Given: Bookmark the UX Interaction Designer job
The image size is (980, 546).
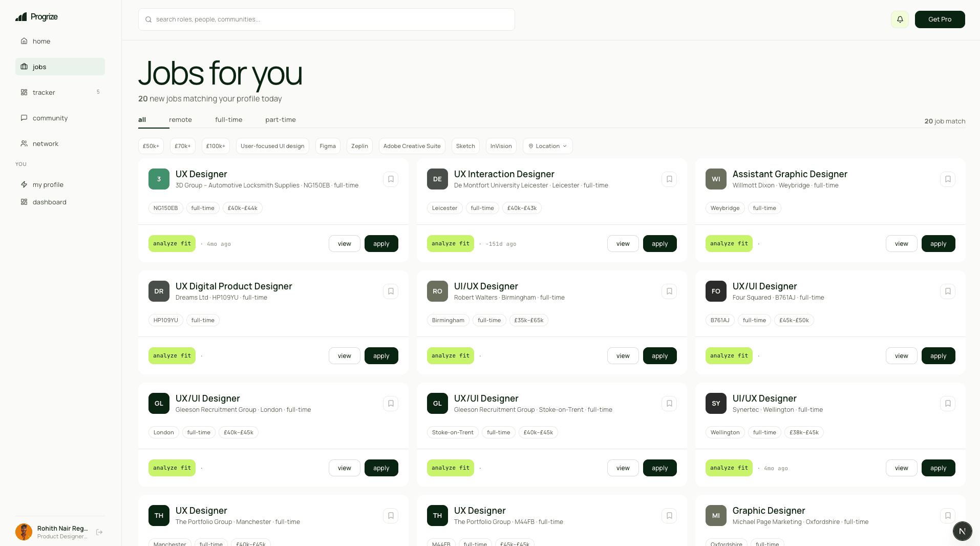Looking at the screenshot, I should point(669,179).
